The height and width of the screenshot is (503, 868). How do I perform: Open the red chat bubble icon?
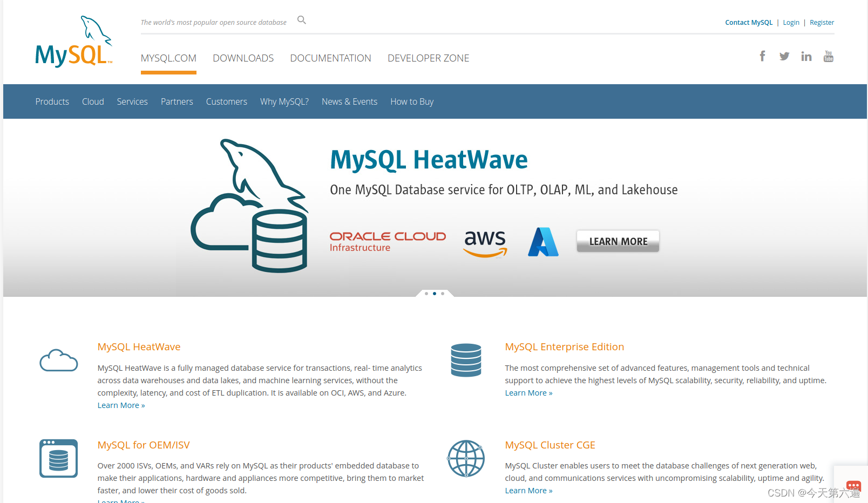point(853,486)
